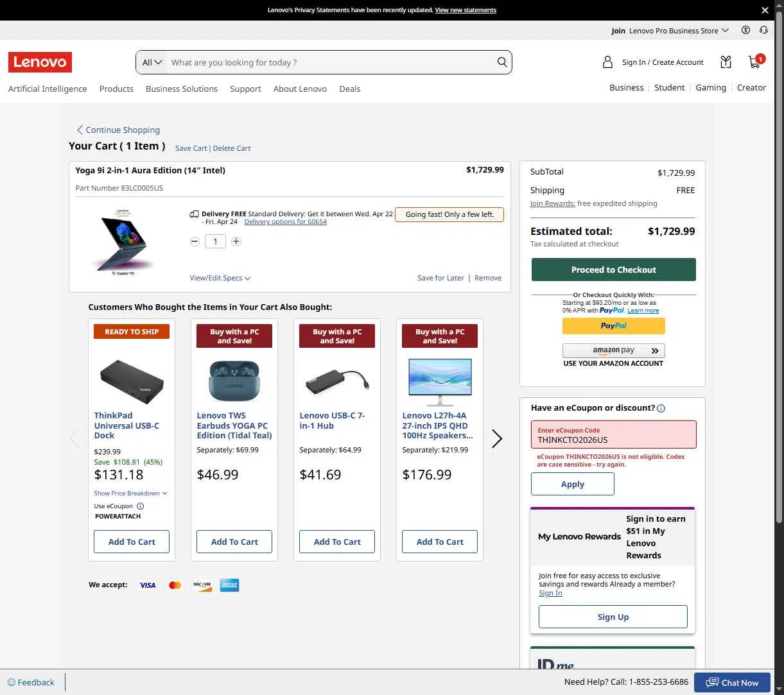784x695 pixels.
Task: Click the Visa card icon
Action: tap(148, 585)
